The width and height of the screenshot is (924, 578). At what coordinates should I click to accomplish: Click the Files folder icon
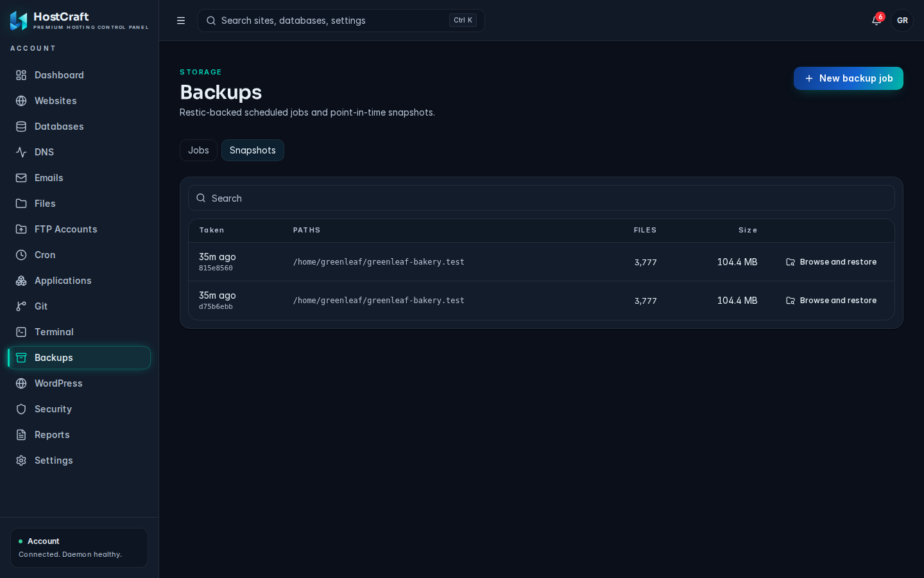21,204
